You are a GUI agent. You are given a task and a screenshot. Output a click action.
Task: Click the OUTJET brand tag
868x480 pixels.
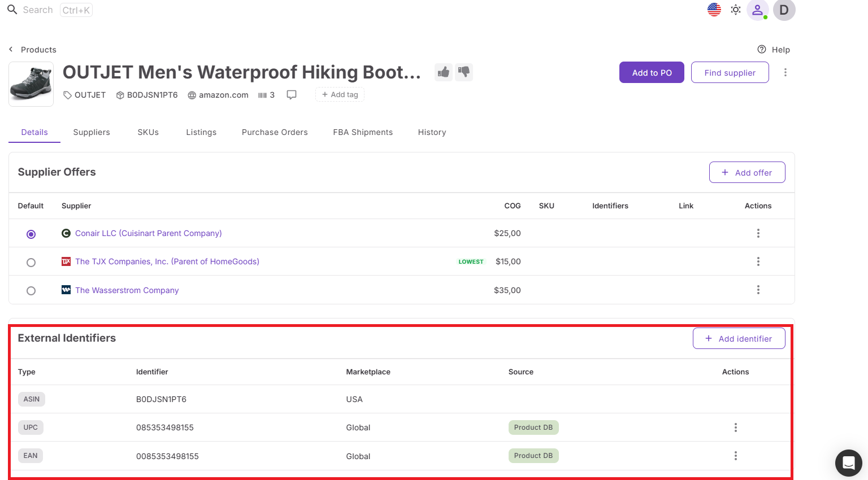pos(85,95)
